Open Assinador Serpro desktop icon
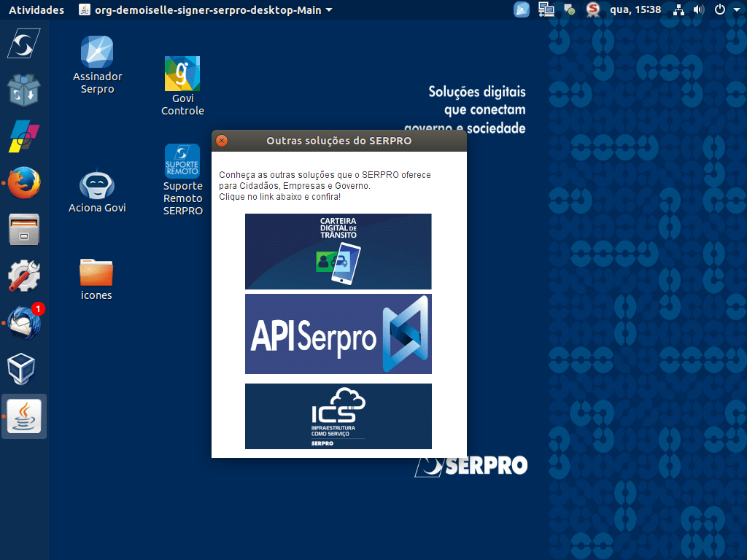Screen dimensions: 747x560 click(97, 65)
